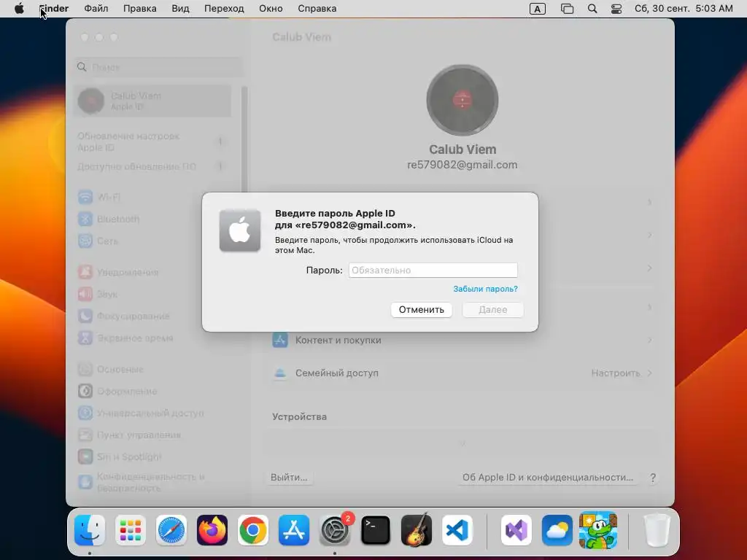Viewport: 747px width, 560px height.
Task: Open the Справка menu
Action: click(317, 9)
